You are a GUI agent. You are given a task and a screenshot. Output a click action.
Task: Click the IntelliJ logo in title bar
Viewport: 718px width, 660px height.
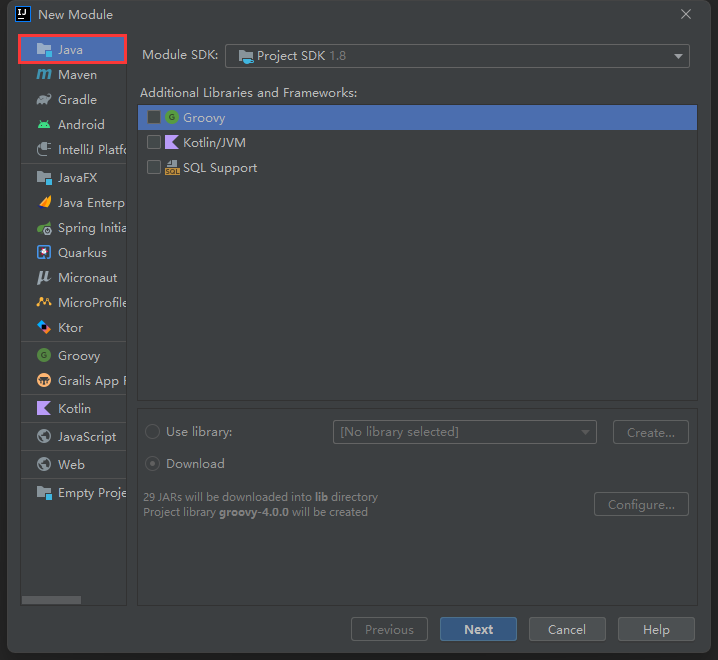click(23, 14)
